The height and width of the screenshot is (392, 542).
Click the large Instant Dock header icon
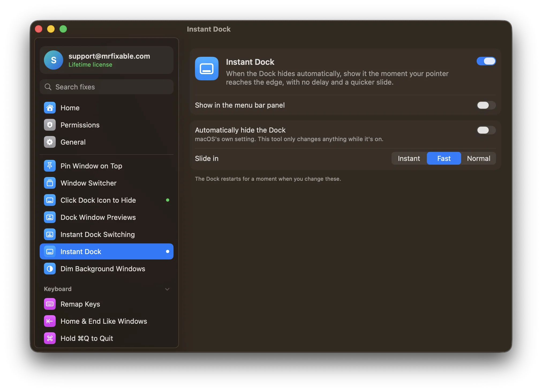(x=207, y=69)
